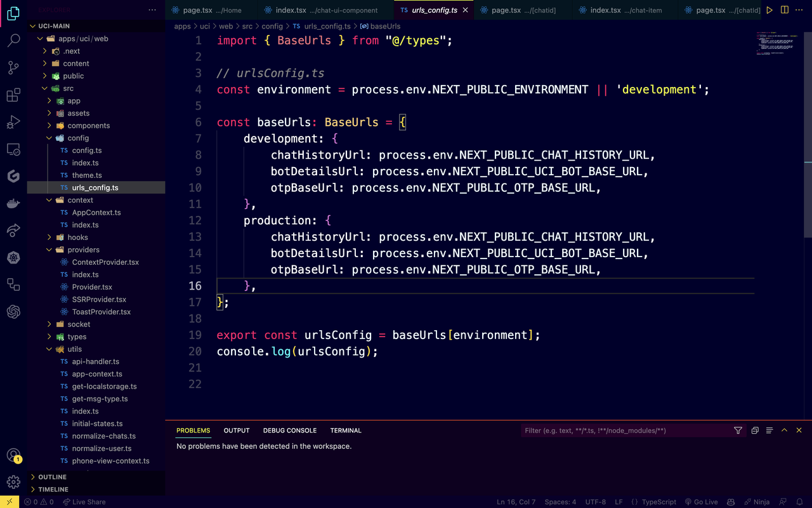Viewport: 812px width, 508px height.
Task: Change the LF end-of-line sequence
Action: [x=619, y=502]
